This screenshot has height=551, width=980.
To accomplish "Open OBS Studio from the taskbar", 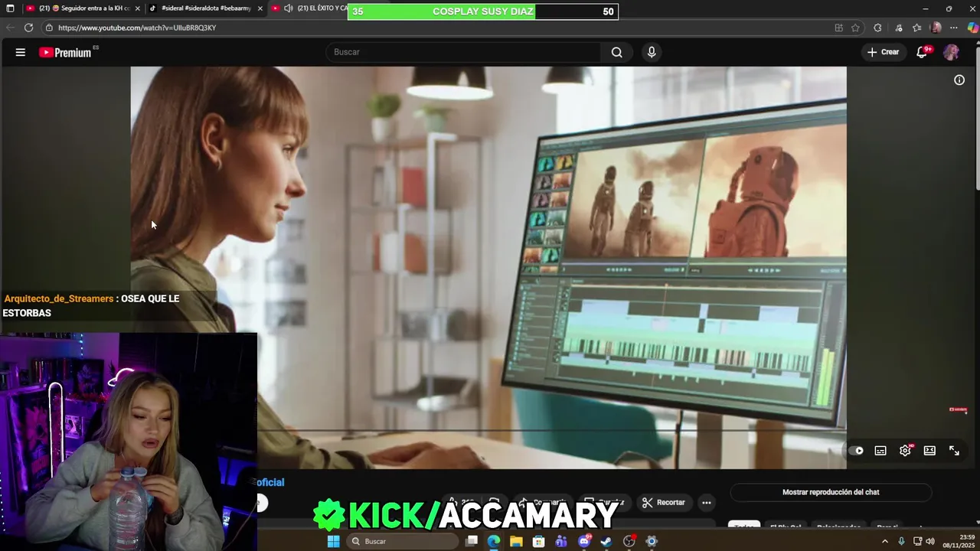I will coord(629,541).
